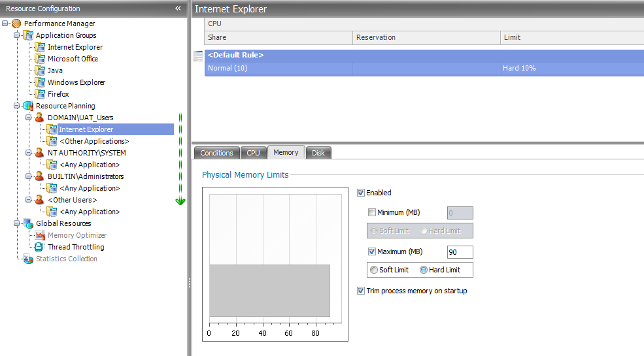Screen dimensions: 644x356
Task: Click the DOMAIN\UAT_Users user icon
Action: (x=39, y=118)
